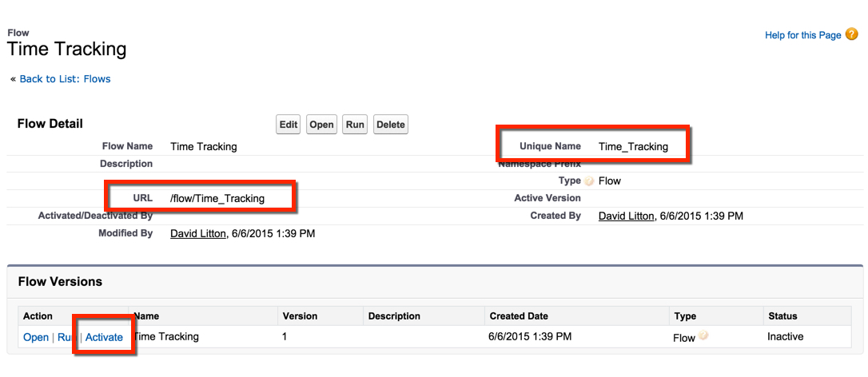Screen dimensions: 868x377
Task: Go back to the Flows list
Action: [x=65, y=79]
